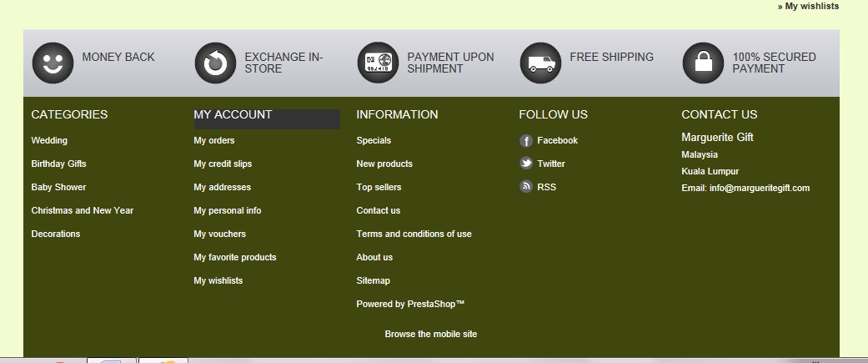Image resolution: width=868 pixels, height=363 pixels.
Task: Go to My personal info
Action: 228,210
